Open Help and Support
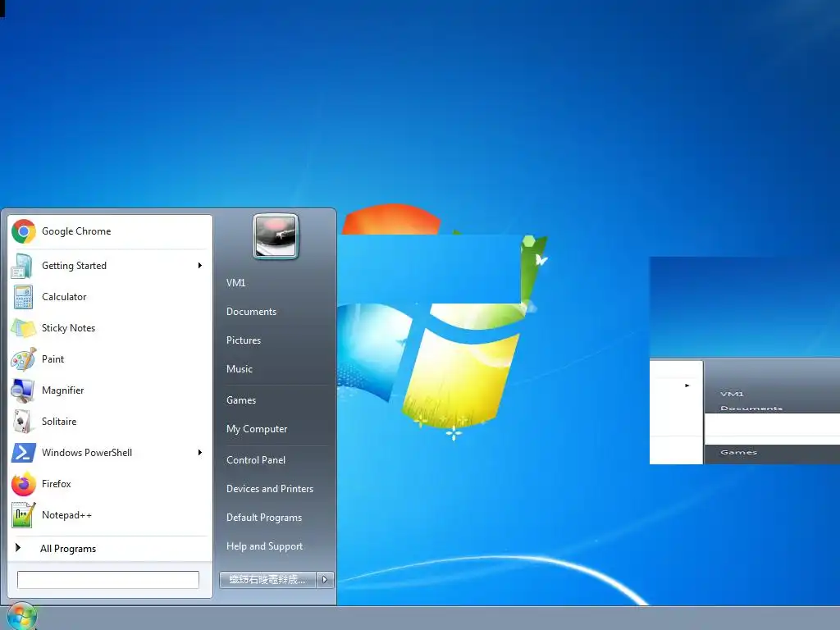The width and height of the screenshot is (840, 630). (264, 546)
